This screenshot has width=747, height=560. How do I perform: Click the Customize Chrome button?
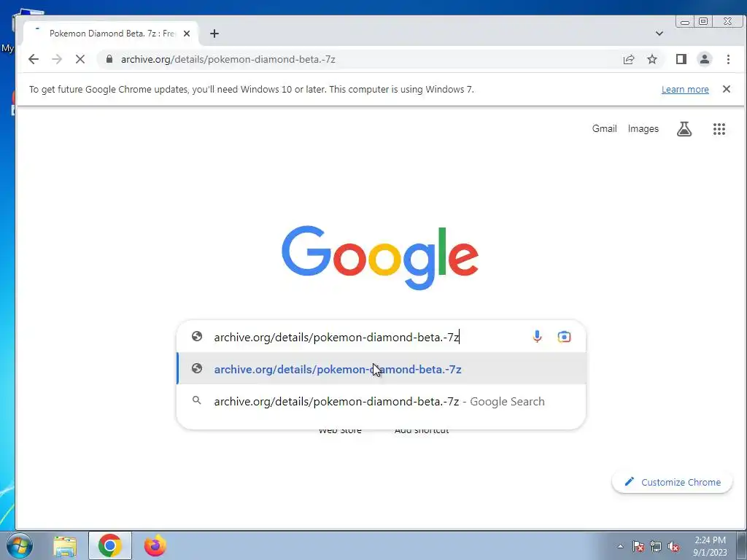(x=672, y=482)
